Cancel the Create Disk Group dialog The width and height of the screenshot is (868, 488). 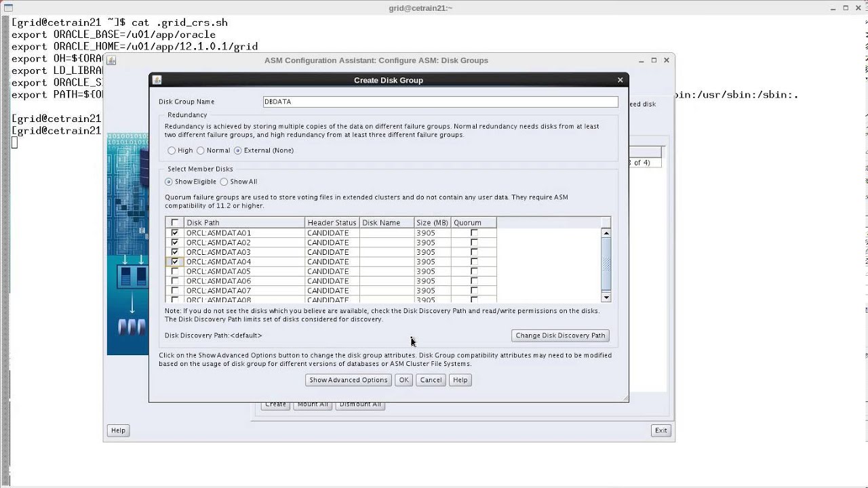pos(431,380)
